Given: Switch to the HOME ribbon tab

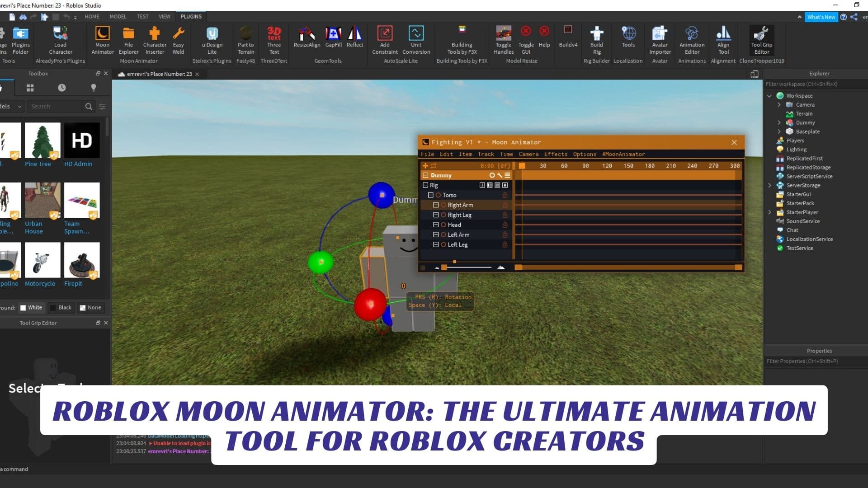Looking at the screenshot, I should [x=92, y=17].
